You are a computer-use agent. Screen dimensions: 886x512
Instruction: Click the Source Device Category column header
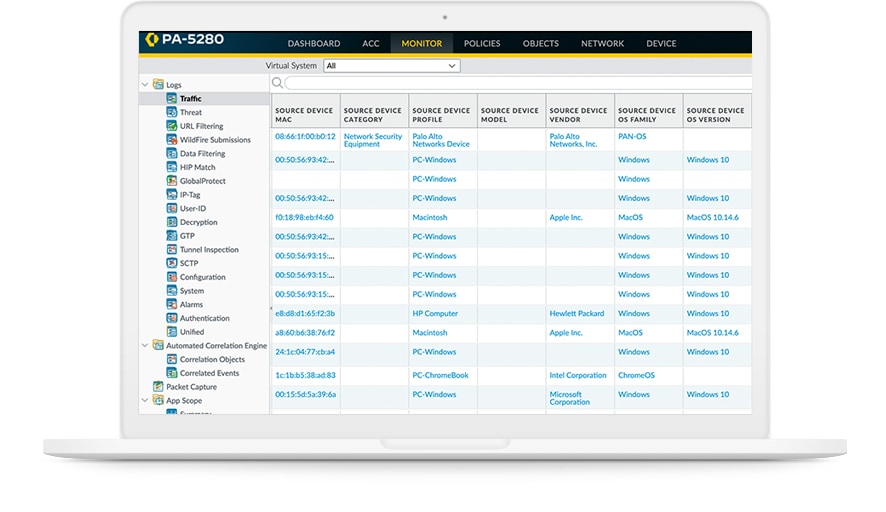375,111
